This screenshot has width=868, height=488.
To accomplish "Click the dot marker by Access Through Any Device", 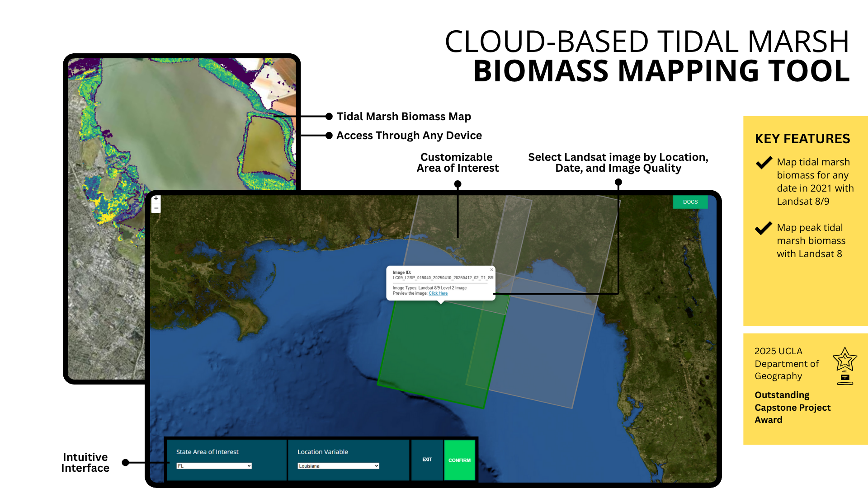I will tap(329, 136).
